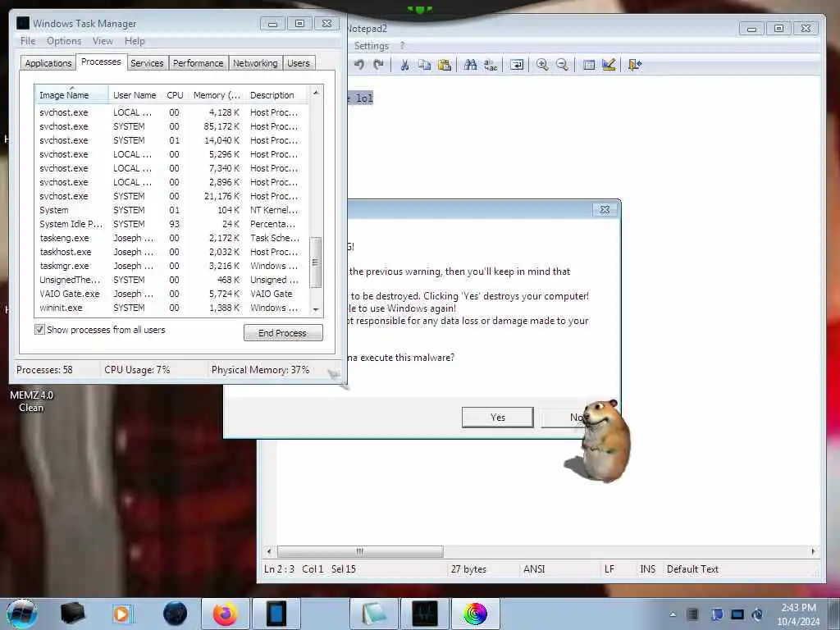Click the Zoom In magnifier icon

tap(542, 65)
